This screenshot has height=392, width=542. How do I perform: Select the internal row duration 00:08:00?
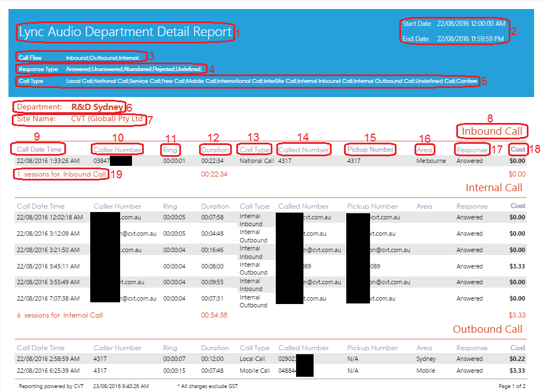point(212,266)
